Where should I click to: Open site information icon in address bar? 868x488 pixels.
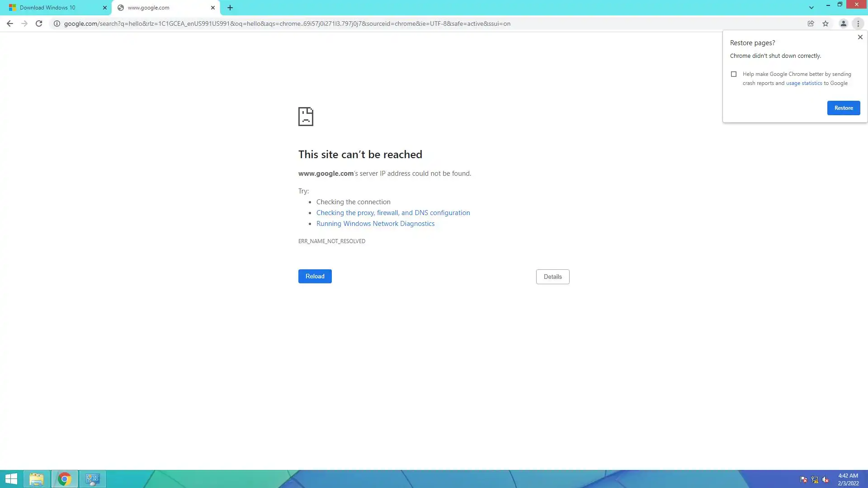[x=57, y=23]
